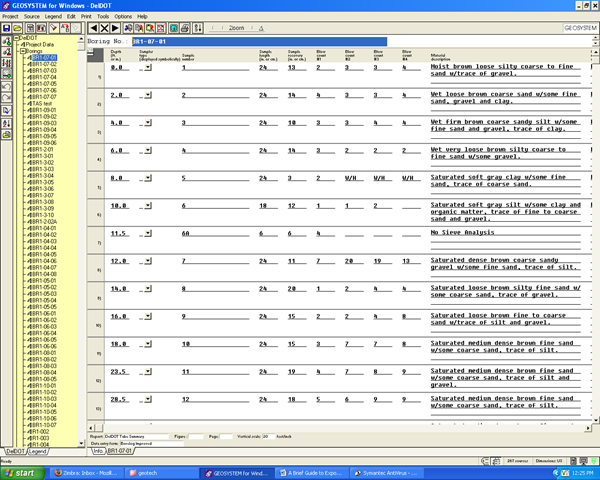Click the Zoom slider in the toolbar
The image size is (600, 480).
pos(236,28)
